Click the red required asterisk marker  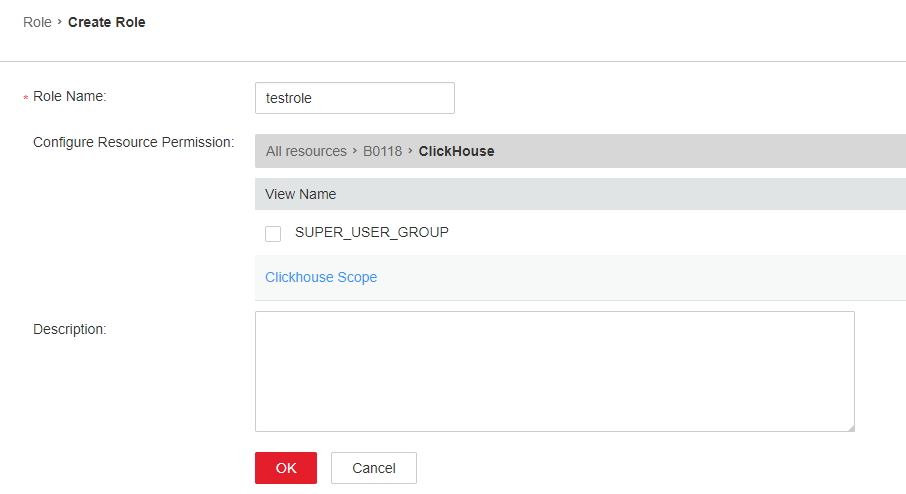[25, 98]
